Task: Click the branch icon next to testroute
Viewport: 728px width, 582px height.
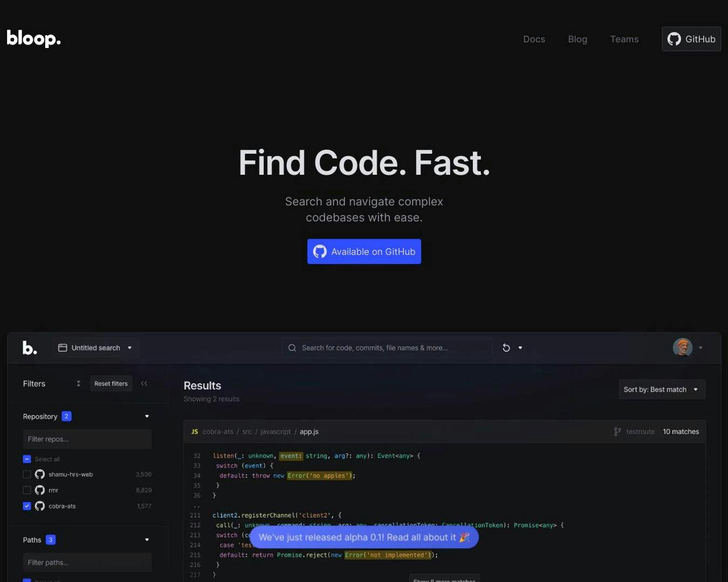Action: pyautogui.click(x=616, y=431)
